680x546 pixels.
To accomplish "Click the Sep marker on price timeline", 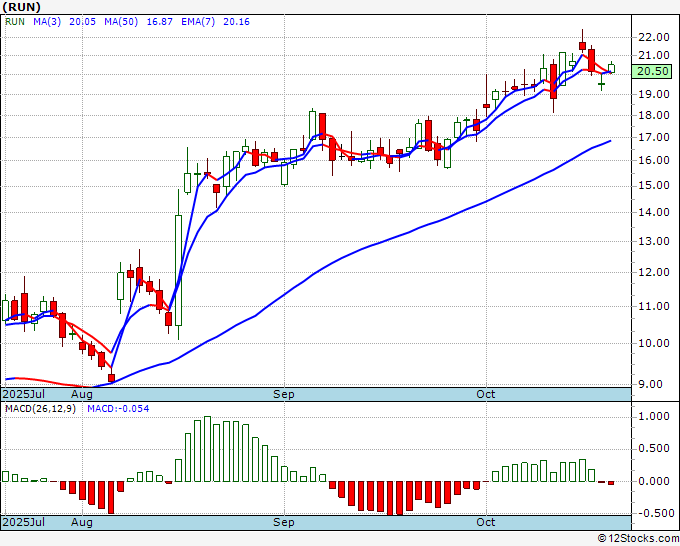I will (x=284, y=394).
